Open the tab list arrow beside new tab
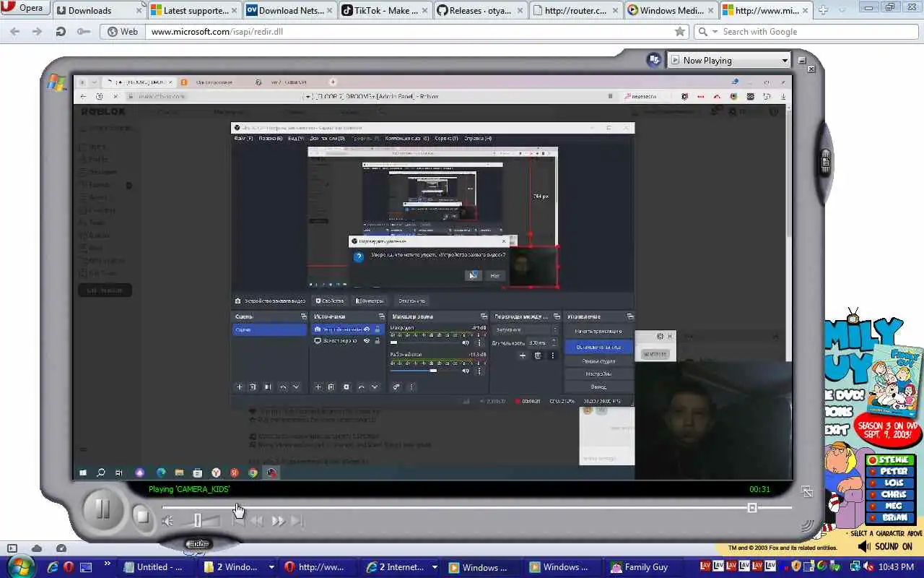 pyautogui.click(x=842, y=10)
